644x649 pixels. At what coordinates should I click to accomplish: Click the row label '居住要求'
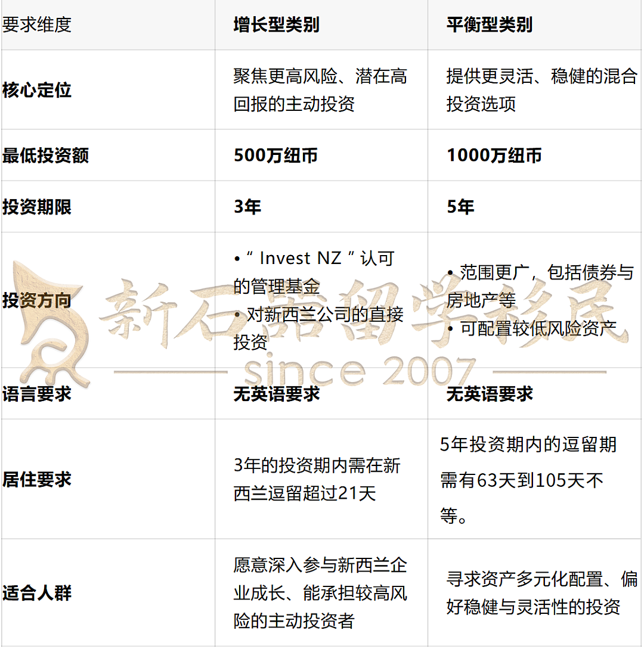point(37,479)
